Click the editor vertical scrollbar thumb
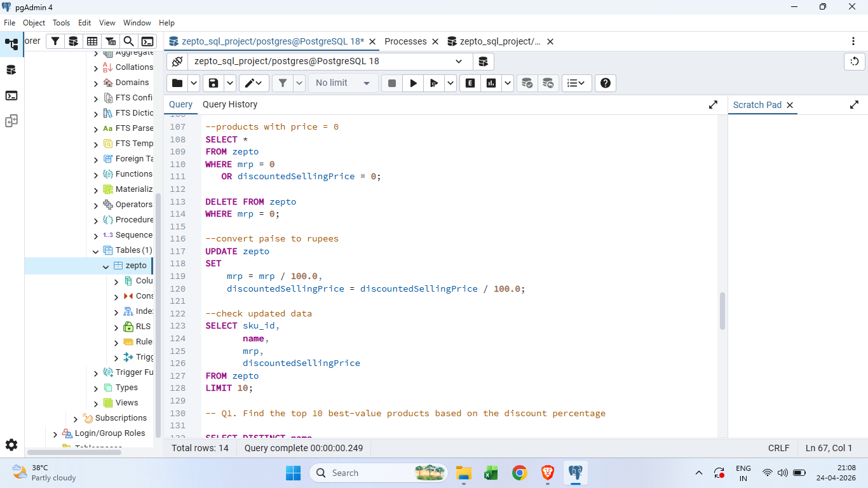Screen dimensions: 868x488 click(722, 311)
